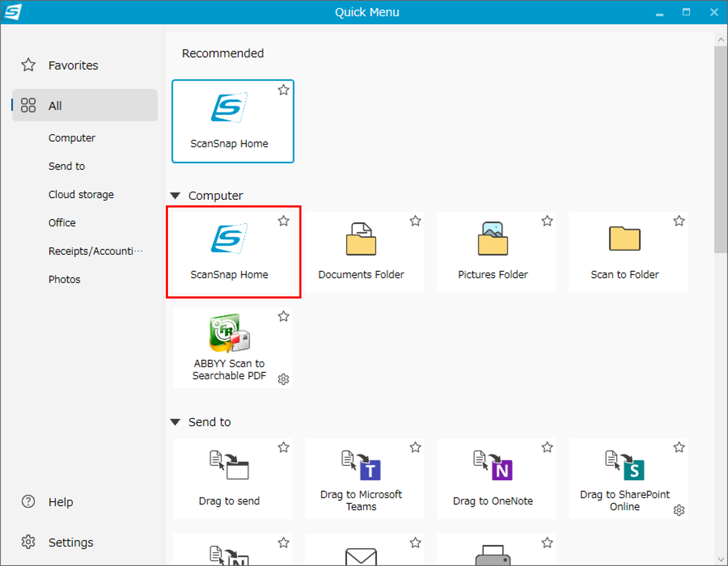Toggle favorite star on envelope tile

click(x=415, y=543)
